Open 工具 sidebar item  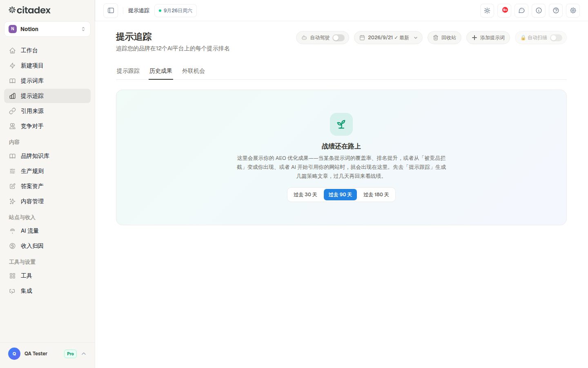(x=47, y=276)
